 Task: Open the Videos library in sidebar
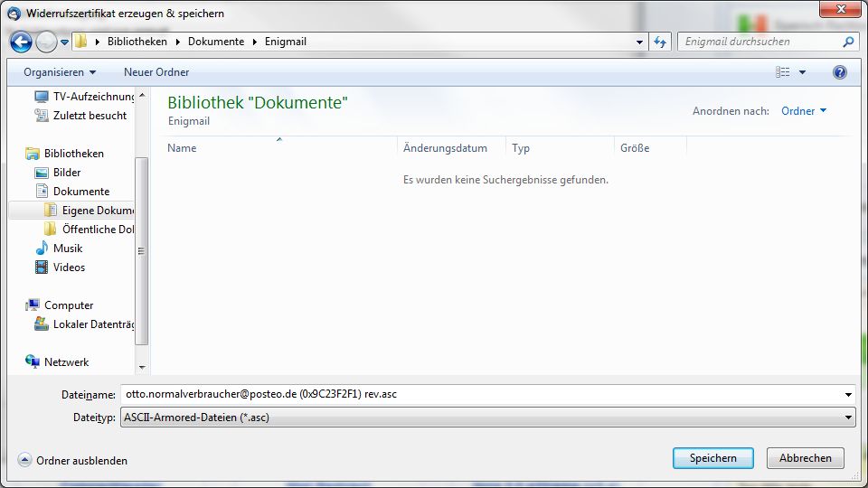(68, 267)
